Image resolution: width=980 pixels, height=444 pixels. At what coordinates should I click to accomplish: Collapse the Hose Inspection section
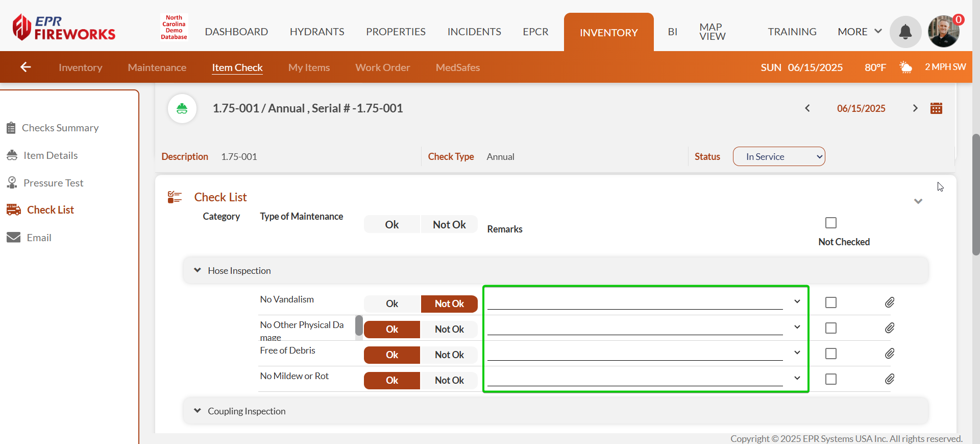click(x=198, y=270)
